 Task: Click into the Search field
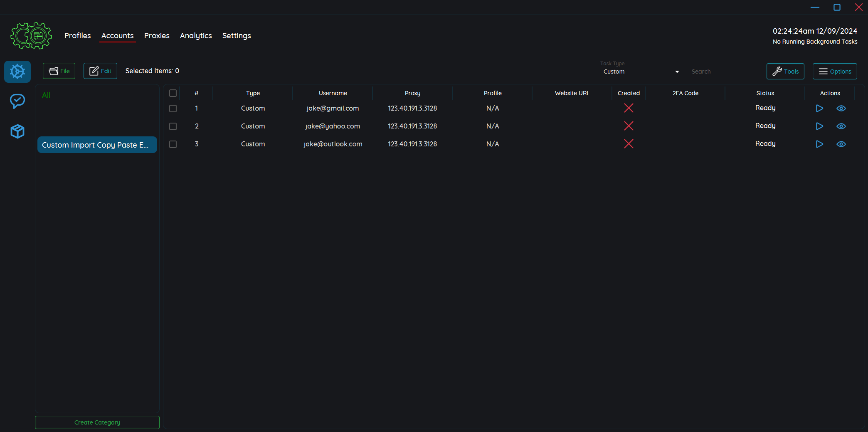tap(724, 72)
